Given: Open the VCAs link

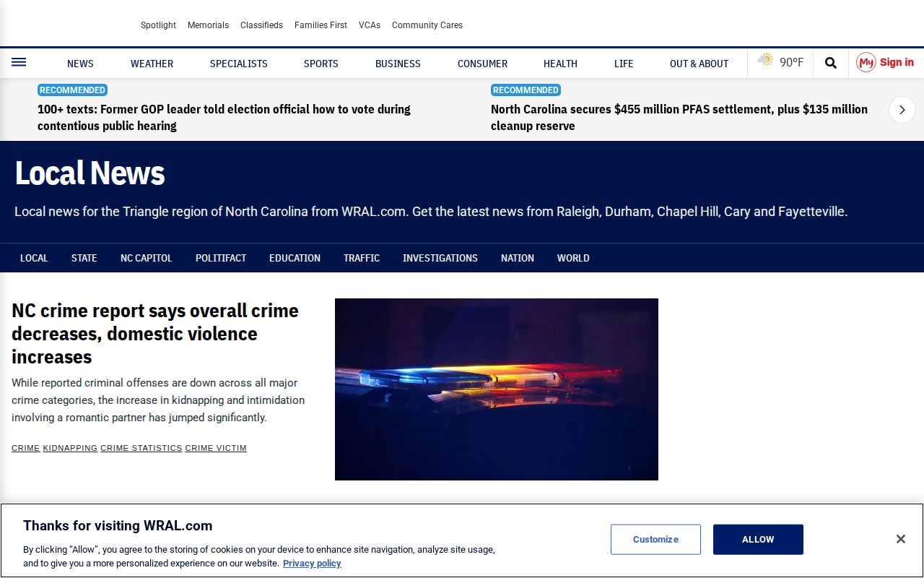Looking at the screenshot, I should pyautogui.click(x=370, y=25).
